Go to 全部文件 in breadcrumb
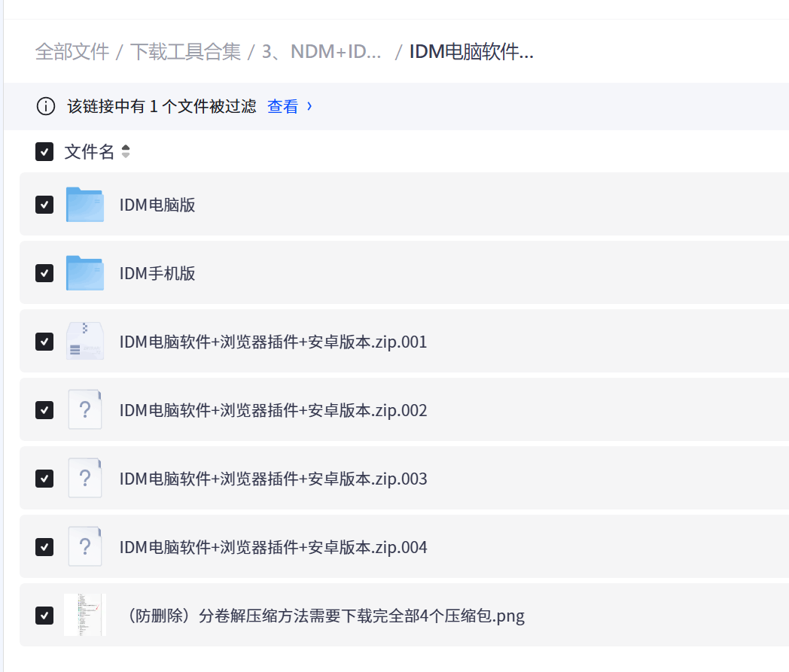This screenshot has width=789, height=672. 72,51
